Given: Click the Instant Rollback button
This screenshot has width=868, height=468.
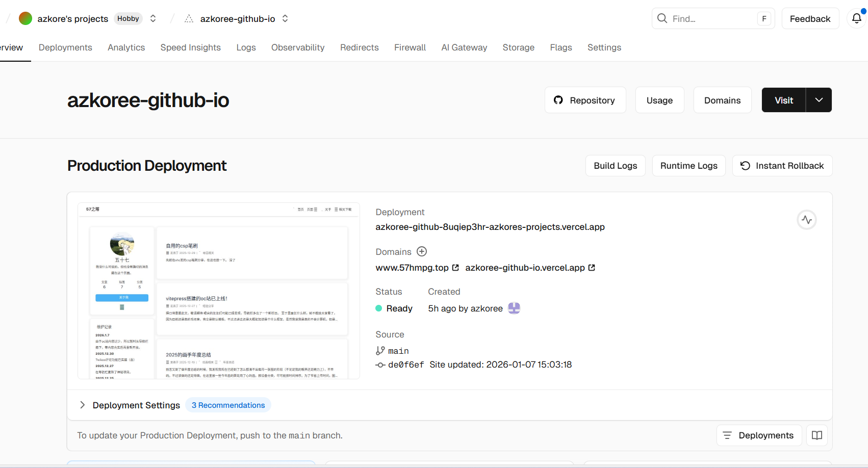Looking at the screenshot, I should point(782,166).
